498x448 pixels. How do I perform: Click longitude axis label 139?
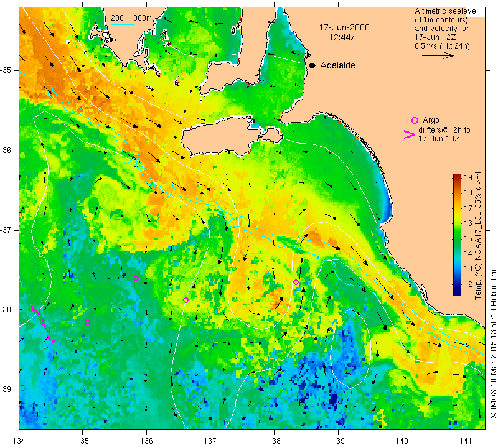338,441
